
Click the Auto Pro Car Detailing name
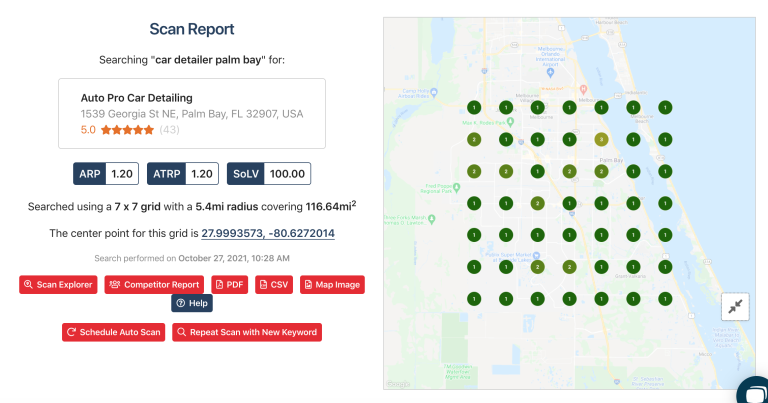(x=137, y=98)
